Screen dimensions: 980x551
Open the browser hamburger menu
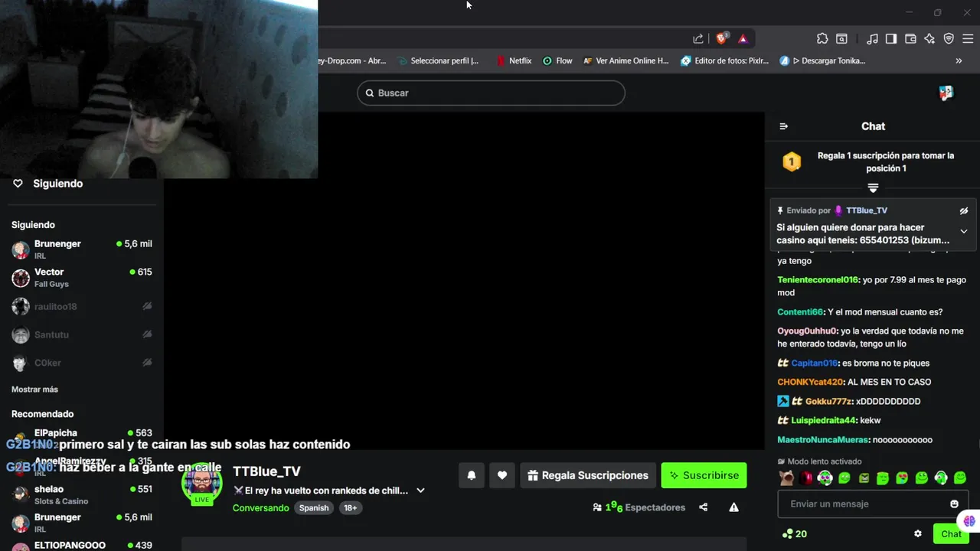click(968, 38)
